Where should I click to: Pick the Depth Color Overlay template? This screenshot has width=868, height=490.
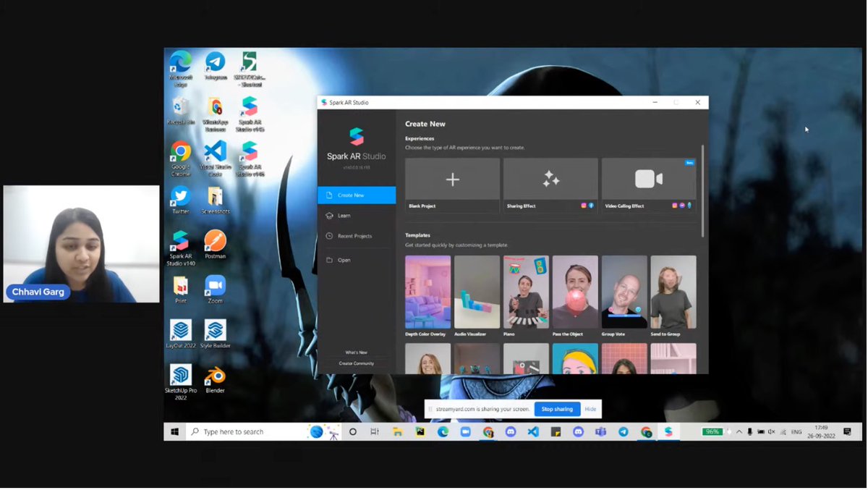coord(427,296)
